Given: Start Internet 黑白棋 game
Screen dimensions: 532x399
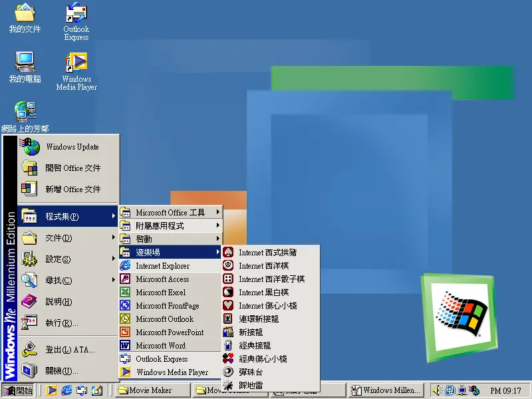Looking at the screenshot, I should click(271, 292).
